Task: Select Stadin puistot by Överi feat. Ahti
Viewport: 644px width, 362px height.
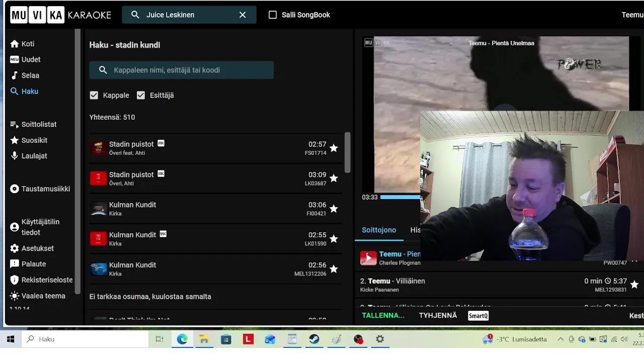Action: tap(216, 148)
